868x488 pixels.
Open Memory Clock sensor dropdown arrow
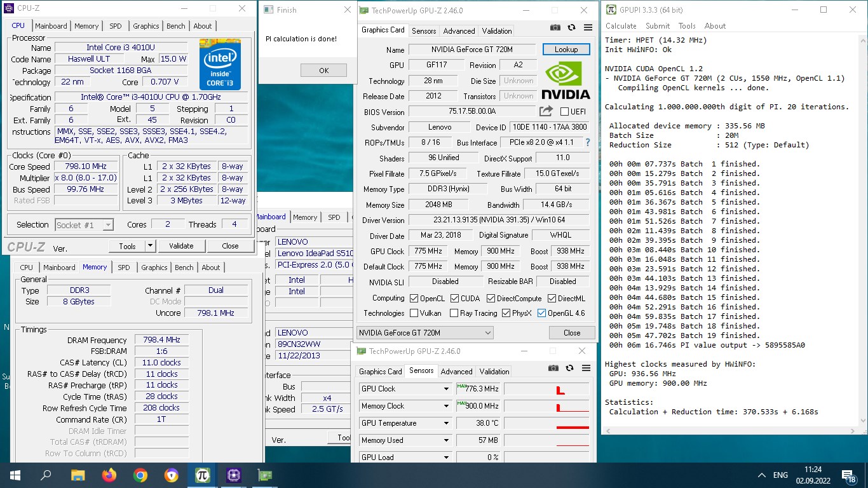click(x=446, y=406)
